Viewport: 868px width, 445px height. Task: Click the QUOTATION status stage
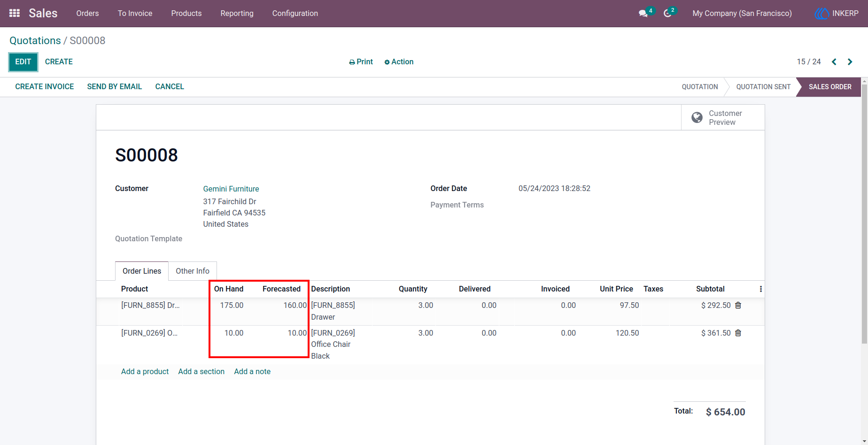(x=700, y=87)
